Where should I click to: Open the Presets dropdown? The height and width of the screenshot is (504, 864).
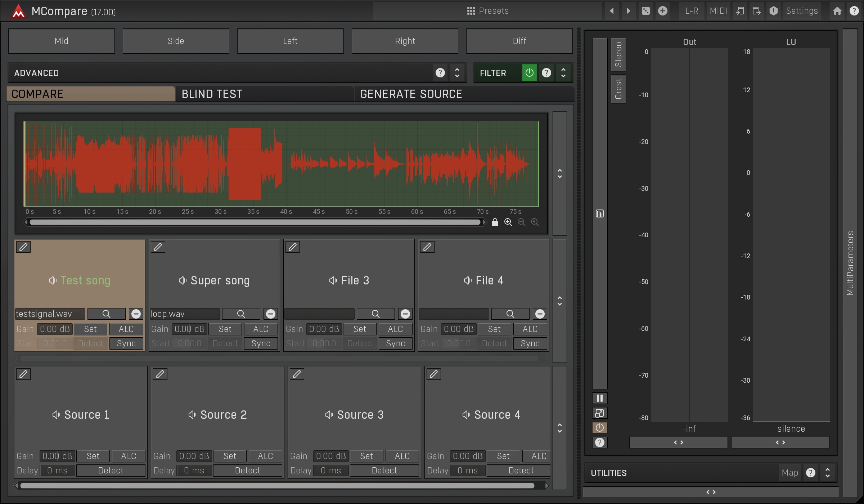pyautogui.click(x=488, y=11)
